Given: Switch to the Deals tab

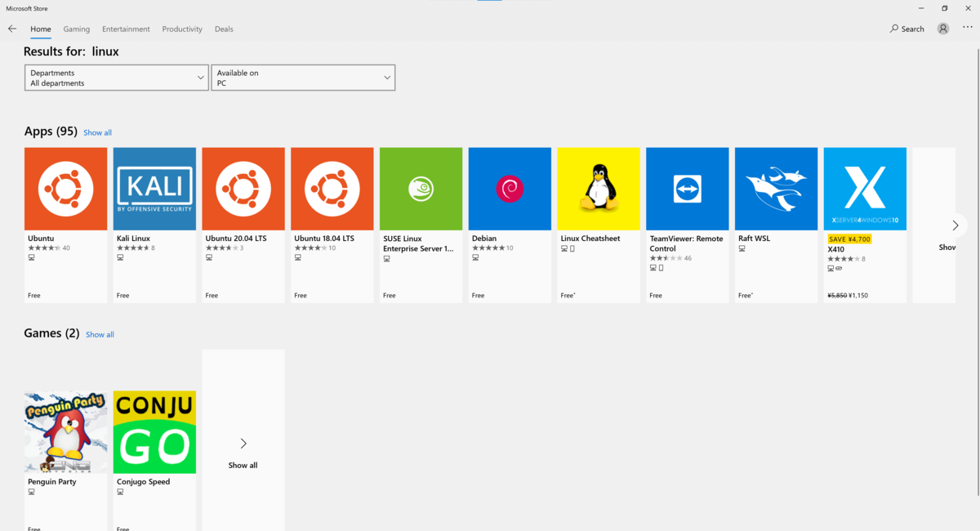Looking at the screenshot, I should point(224,29).
